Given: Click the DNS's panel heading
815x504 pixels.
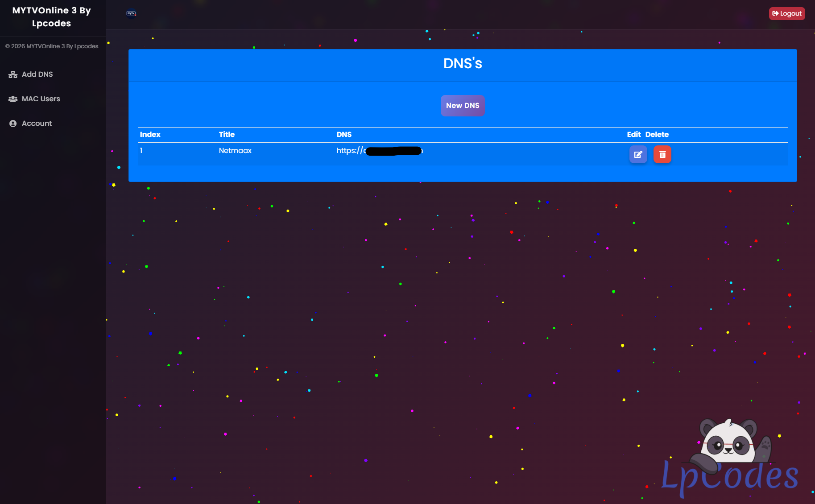Looking at the screenshot, I should [463, 64].
